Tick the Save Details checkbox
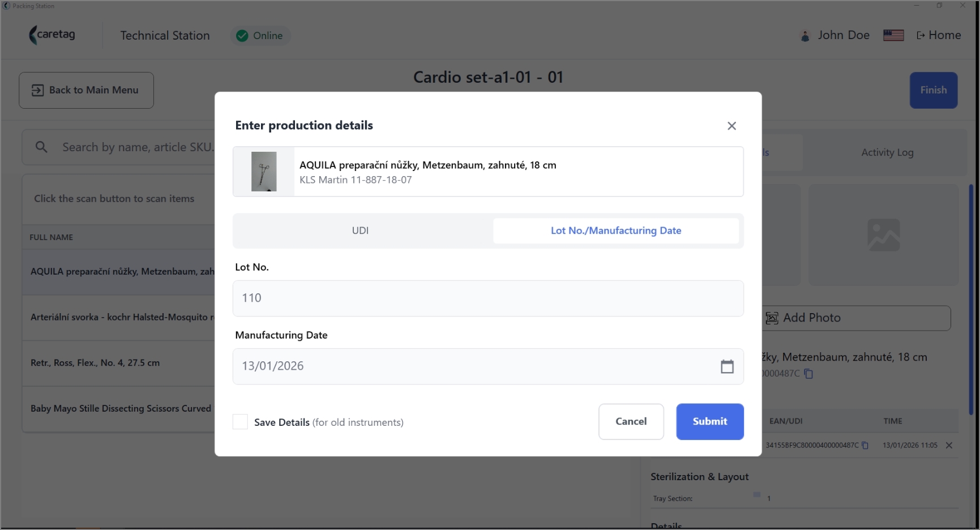This screenshot has height=530, width=980. click(x=240, y=422)
